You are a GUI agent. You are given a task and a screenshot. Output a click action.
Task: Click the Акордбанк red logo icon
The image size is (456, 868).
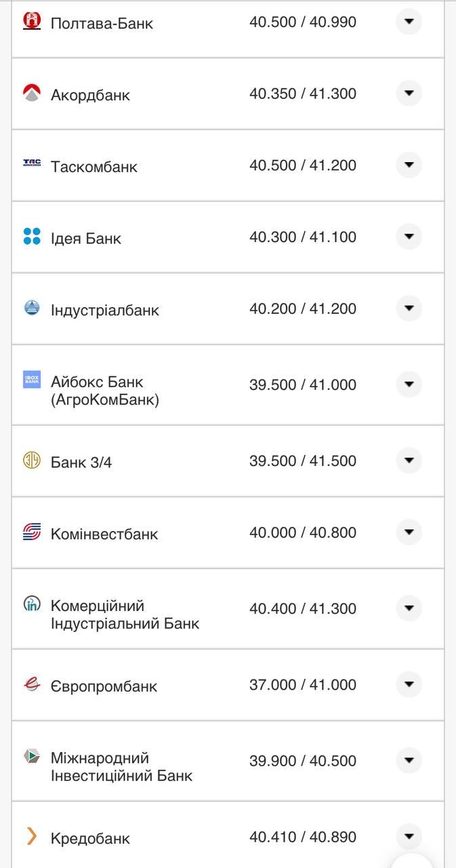[32, 93]
